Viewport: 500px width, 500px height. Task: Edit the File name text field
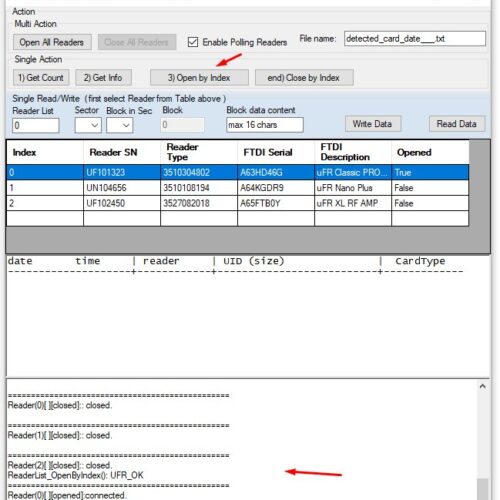(415, 39)
